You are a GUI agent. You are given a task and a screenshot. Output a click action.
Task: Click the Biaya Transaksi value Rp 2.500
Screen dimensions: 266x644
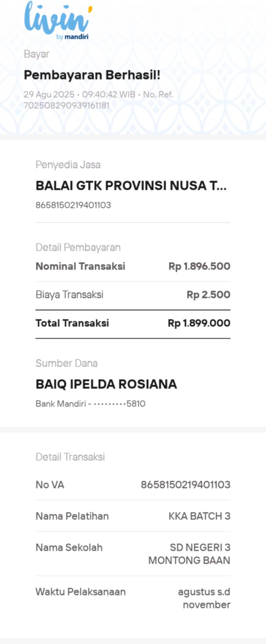[208, 295]
